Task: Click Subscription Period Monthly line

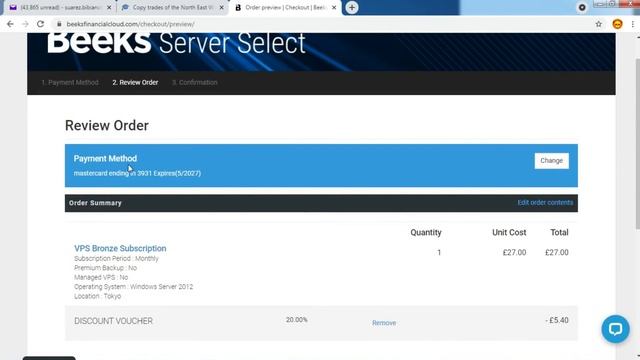Action: point(116,258)
